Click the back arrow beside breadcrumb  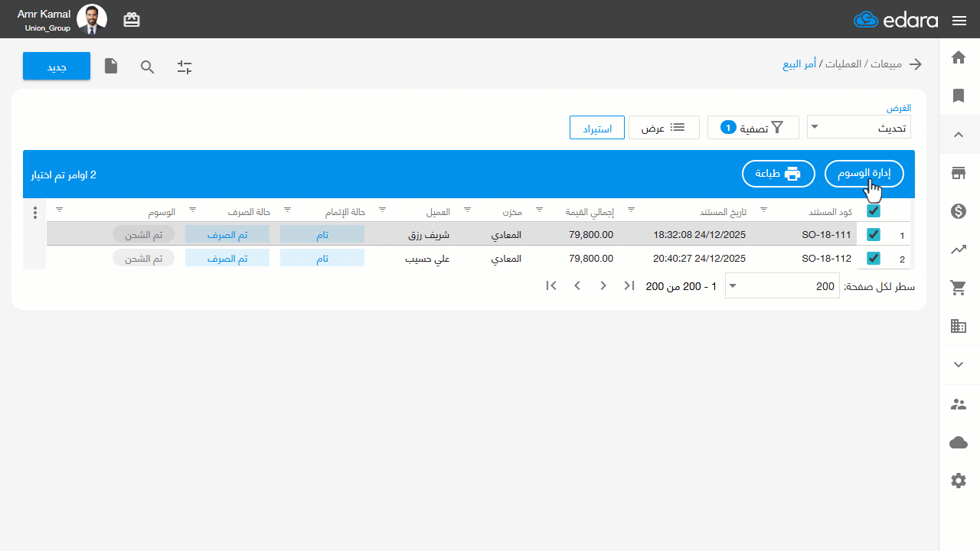coord(916,64)
